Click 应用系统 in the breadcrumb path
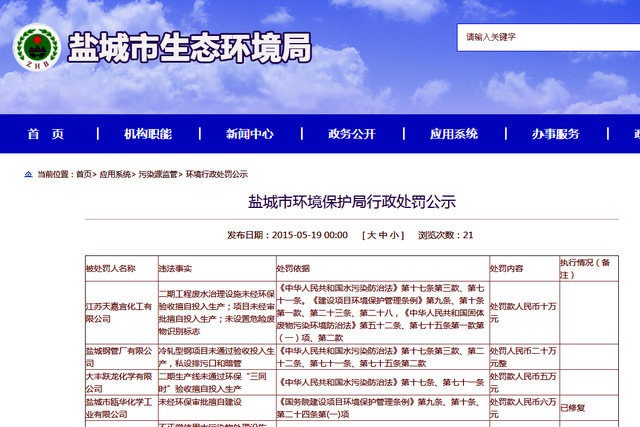 coord(114,174)
